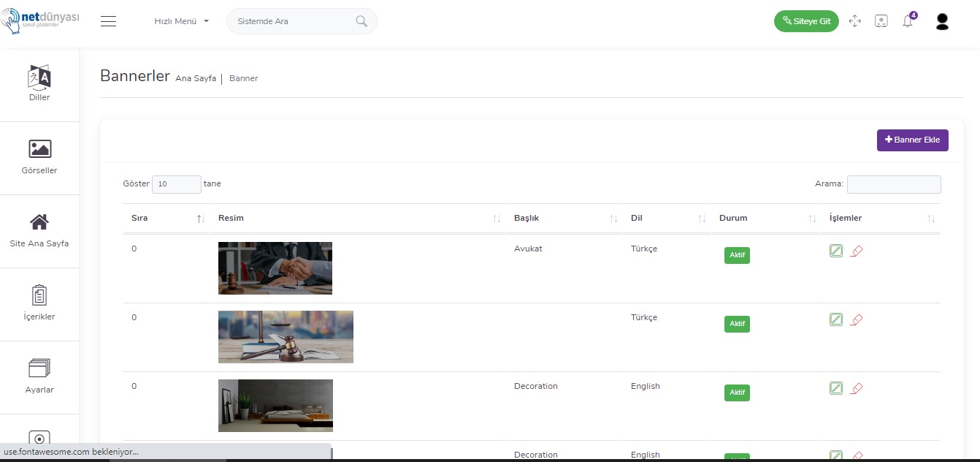Image resolution: width=980 pixels, height=462 pixels.
Task: Open the Göster entries count selector
Action: tap(177, 184)
